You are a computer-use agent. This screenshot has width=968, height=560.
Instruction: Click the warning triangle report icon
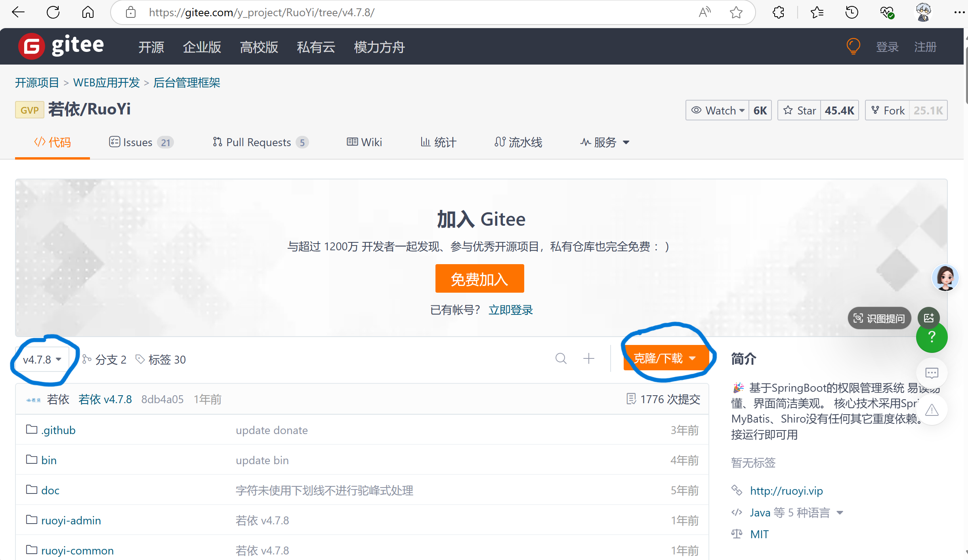click(x=932, y=410)
